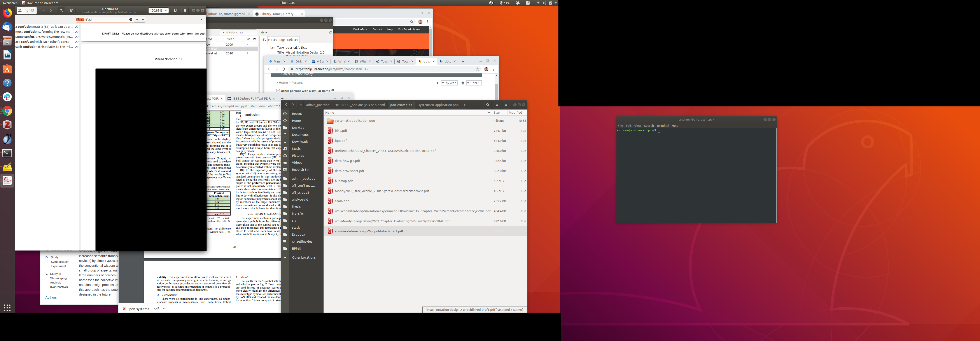The image size is (980, 341).
Task: Expand 'Other persons with a similar name'
Action: [x=278, y=91]
